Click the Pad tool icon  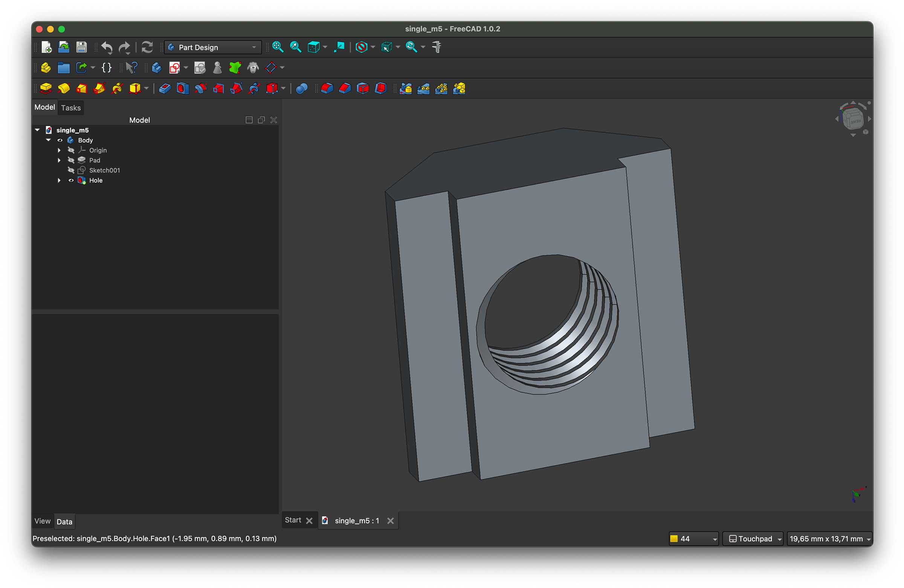(46, 89)
